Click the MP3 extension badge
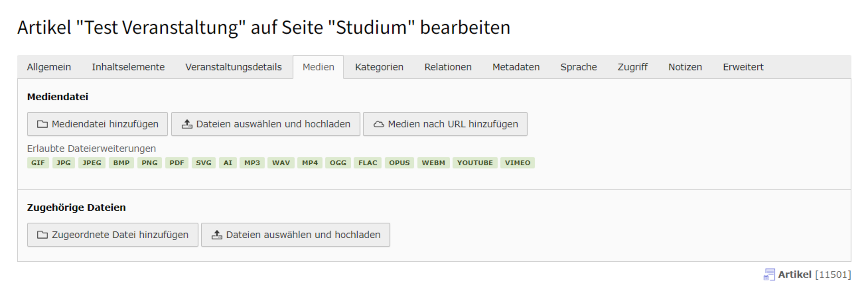The image size is (868, 305). coord(252,163)
